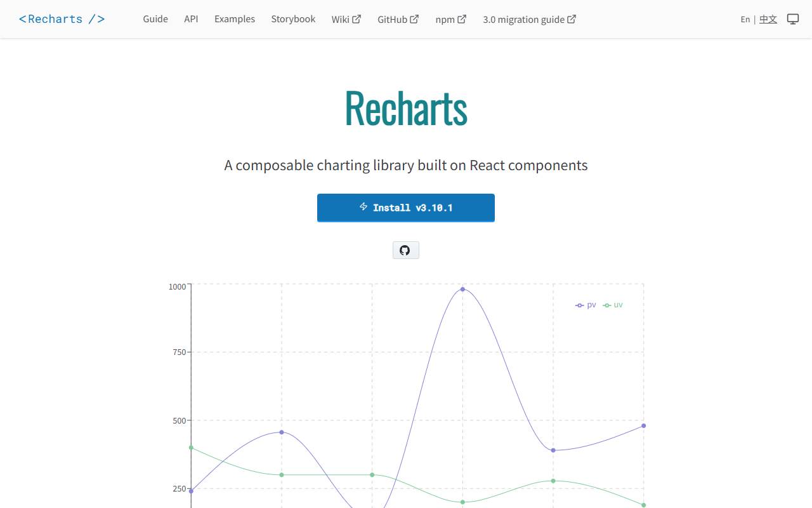
Task: Open the 3.0 migration guide
Action: tap(530, 19)
